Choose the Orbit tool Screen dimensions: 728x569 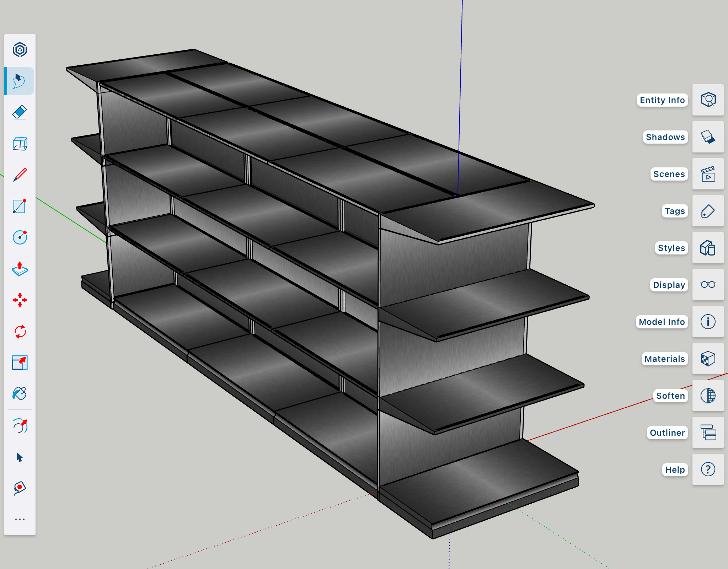(20, 425)
